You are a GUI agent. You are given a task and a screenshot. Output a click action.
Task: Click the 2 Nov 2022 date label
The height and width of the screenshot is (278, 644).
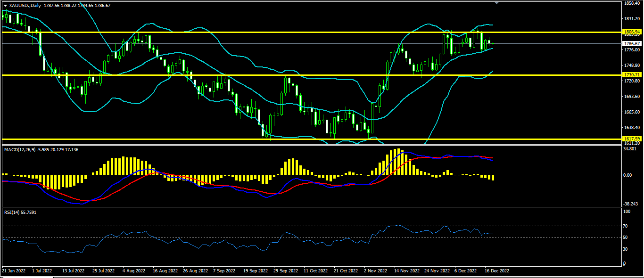click(x=375, y=271)
